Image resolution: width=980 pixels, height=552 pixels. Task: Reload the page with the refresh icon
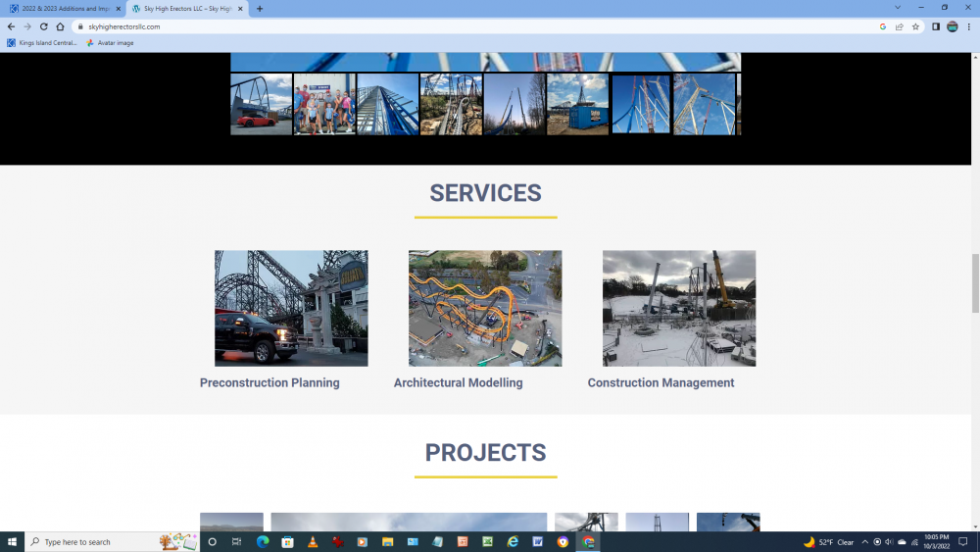coord(43,26)
